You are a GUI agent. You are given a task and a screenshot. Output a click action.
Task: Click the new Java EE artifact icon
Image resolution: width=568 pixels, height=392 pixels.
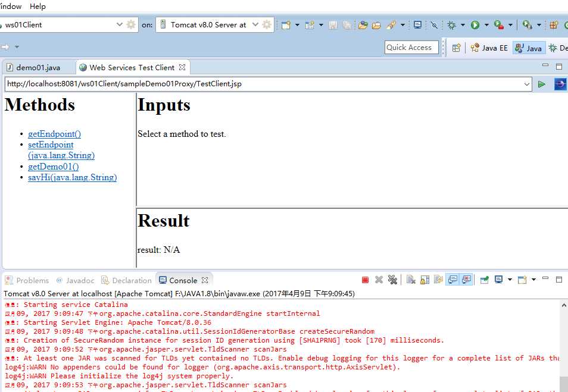[310, 25]
